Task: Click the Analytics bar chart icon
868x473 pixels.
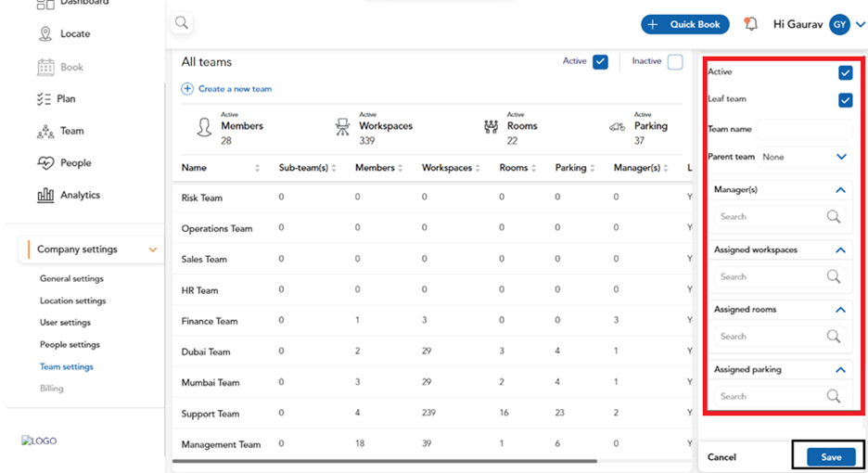Action: [45, 195]
